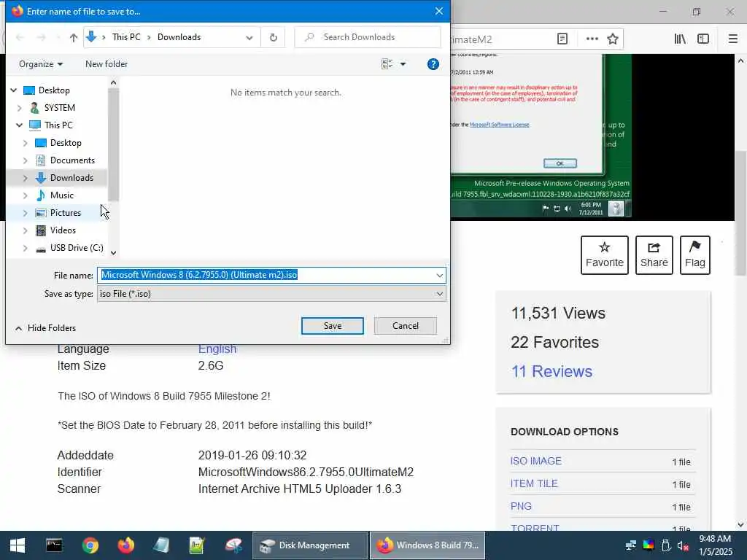The width and height of the screenshot is (747, 560).
Task: Refresh the Downloads folder listing
Action: 273,37
